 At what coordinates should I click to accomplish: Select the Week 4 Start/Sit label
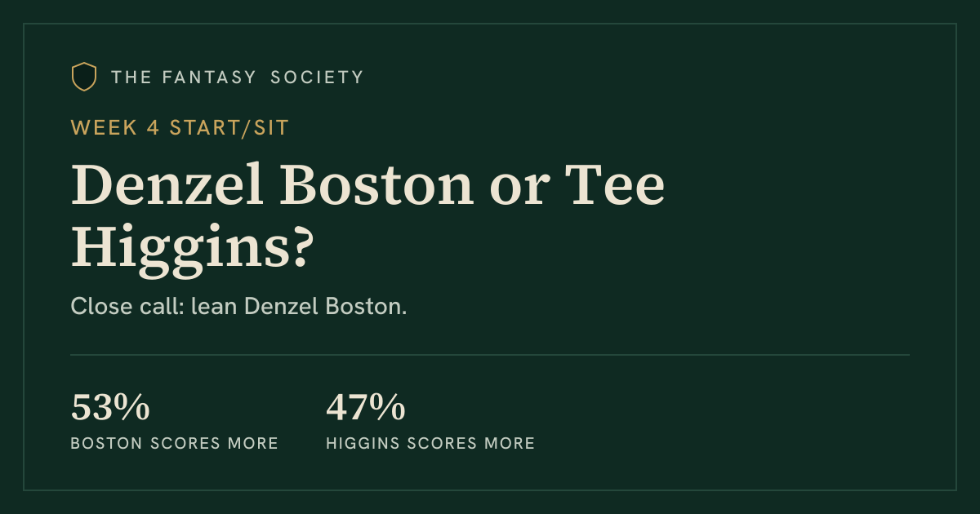coord(180,127)
